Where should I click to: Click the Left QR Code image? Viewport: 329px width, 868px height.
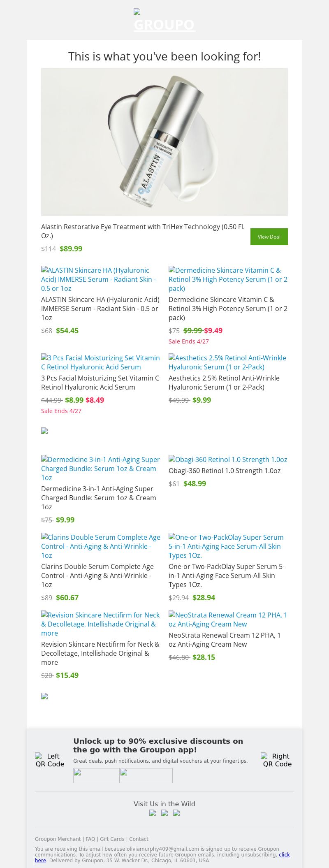click(x=50, y=760)
